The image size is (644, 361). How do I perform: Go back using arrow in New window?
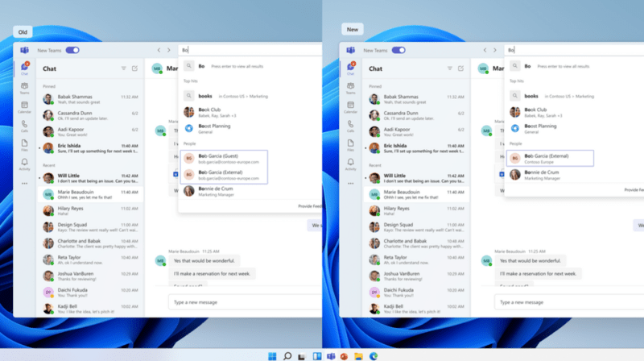[x=485, y=50]
